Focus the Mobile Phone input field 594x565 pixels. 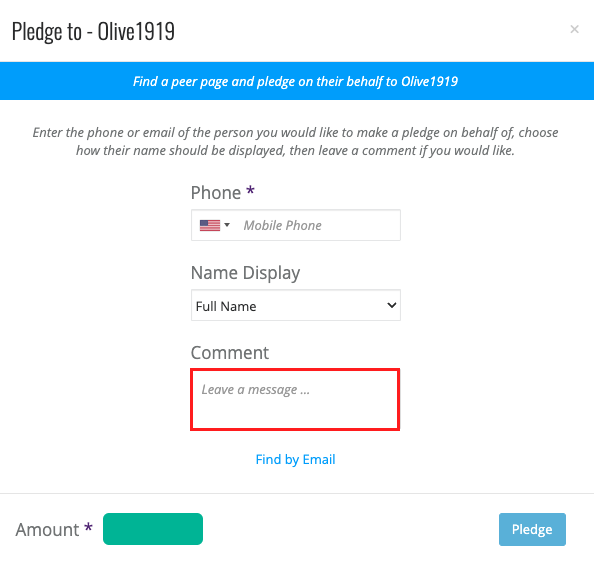(x=319, y=225)
